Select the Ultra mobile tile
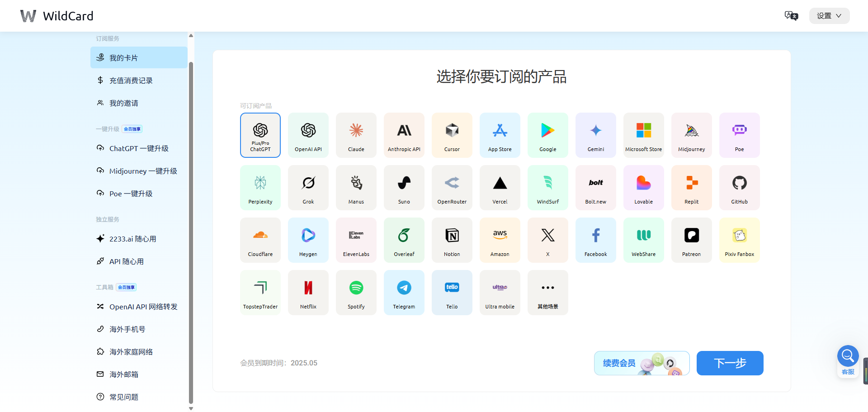 (500, 293)
